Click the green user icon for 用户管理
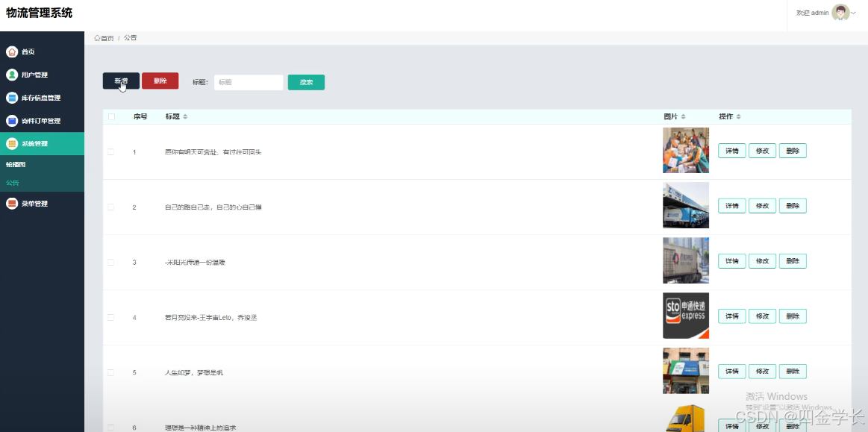The height and width of the screenshot is (432, 868). 12,75
